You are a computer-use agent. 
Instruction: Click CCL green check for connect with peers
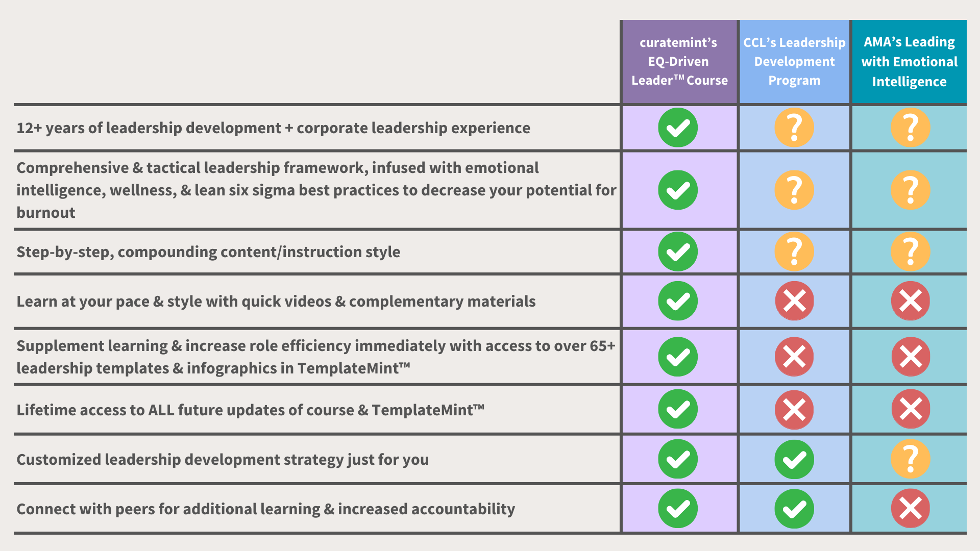click(x=794, y=509)
